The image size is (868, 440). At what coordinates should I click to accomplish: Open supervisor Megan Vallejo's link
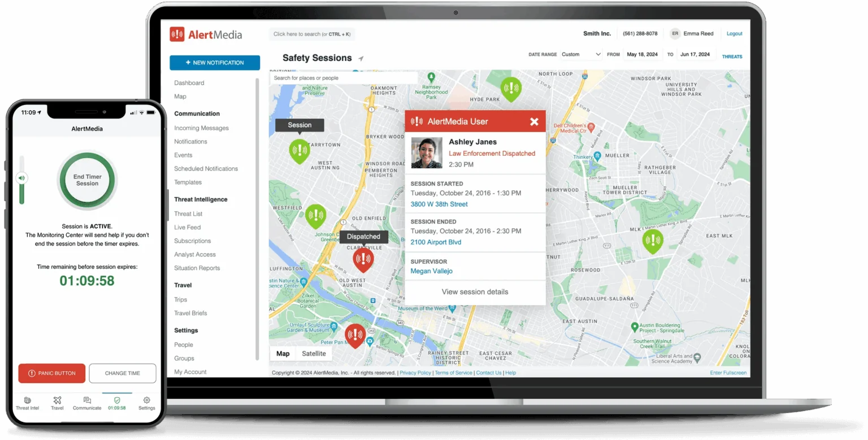tap(432, 271)
